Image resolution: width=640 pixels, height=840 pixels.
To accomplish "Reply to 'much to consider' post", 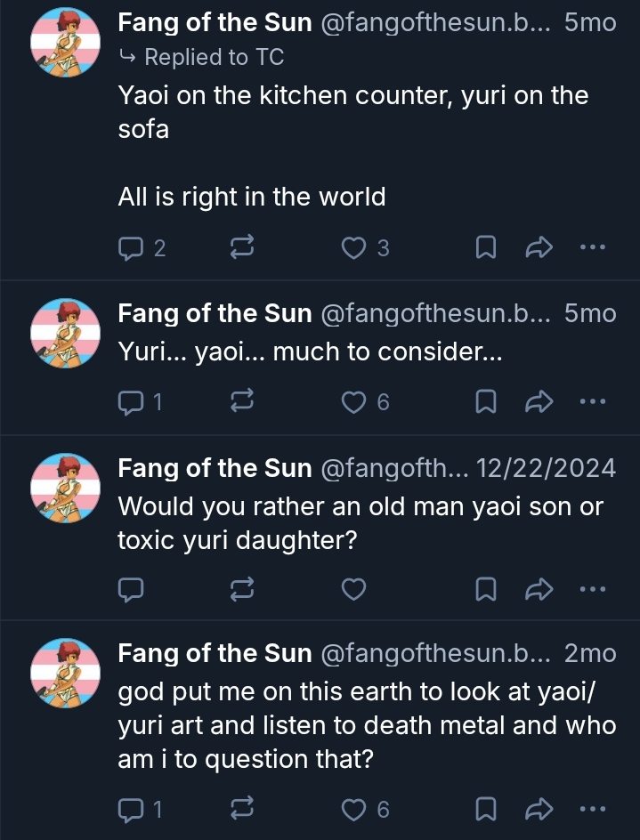I will click(x=131, y=402).
